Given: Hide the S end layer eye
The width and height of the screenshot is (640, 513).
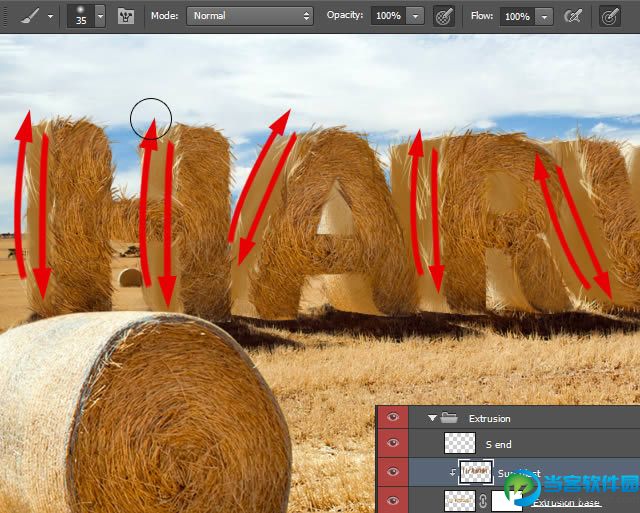Looking at the screenshot, I should tap(393, 443).
